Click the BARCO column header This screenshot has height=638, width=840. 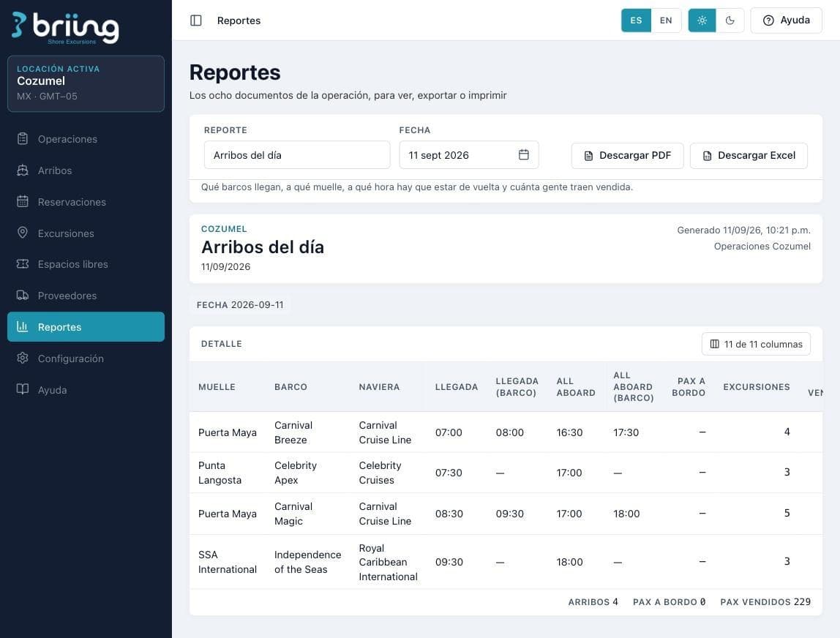pos(291,387)
